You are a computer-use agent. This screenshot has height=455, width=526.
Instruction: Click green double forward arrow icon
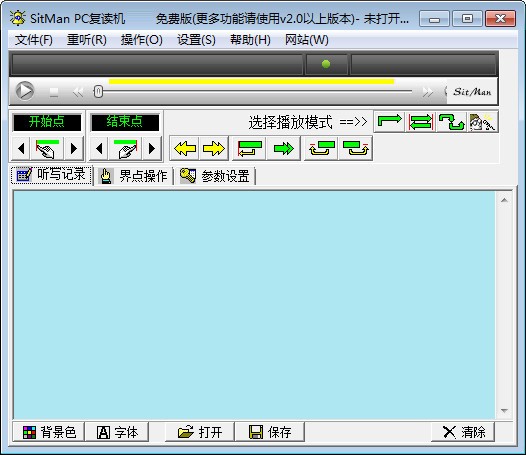coord(283,148)
